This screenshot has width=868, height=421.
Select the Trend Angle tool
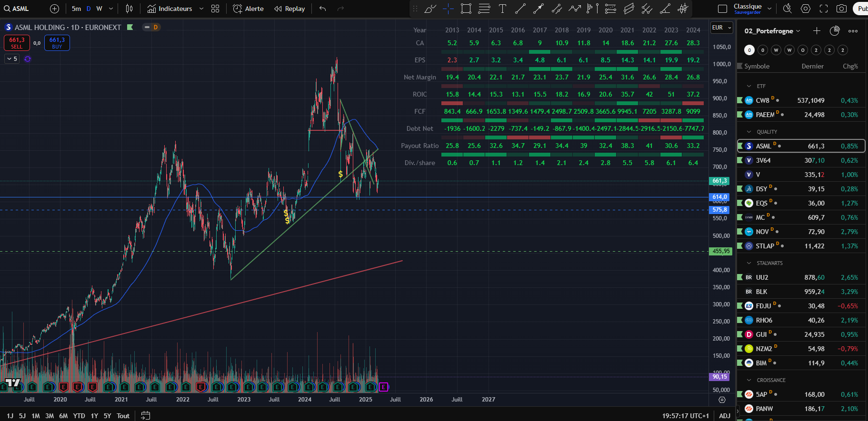tap(665, 9)
